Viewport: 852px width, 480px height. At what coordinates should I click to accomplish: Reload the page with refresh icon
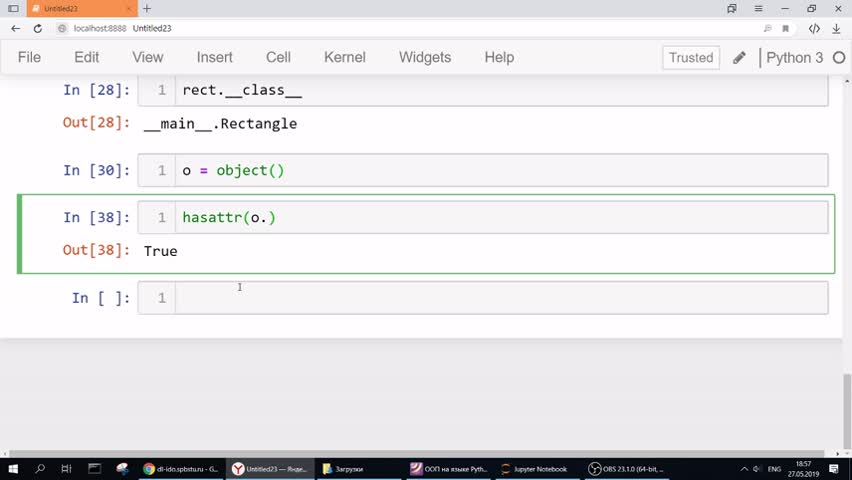(x=37, y=28)
